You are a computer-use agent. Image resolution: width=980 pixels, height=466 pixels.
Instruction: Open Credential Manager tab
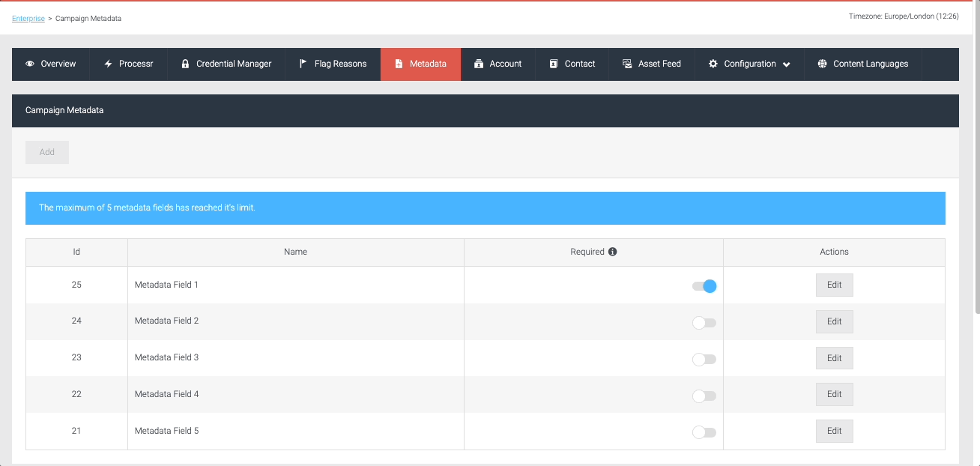coord(226,64)
